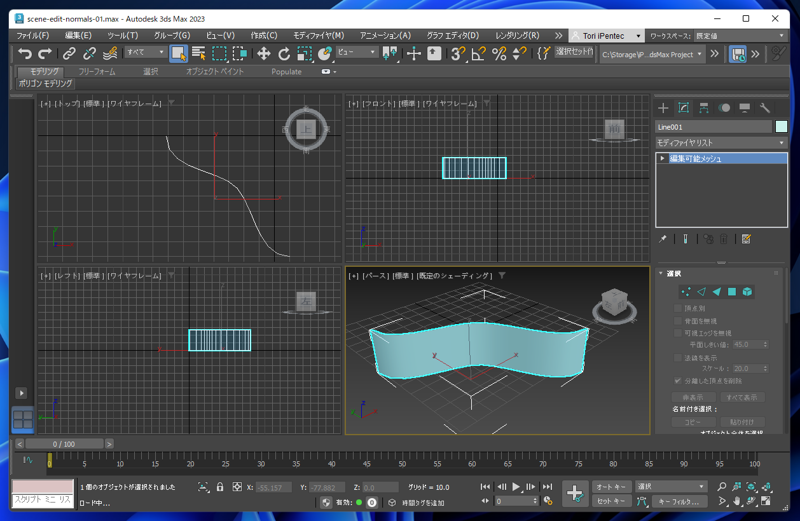Click Maximize Viewport Toggle icon
Screen dimensions: 800x521
pyautogui.click(x=765, y=501)
